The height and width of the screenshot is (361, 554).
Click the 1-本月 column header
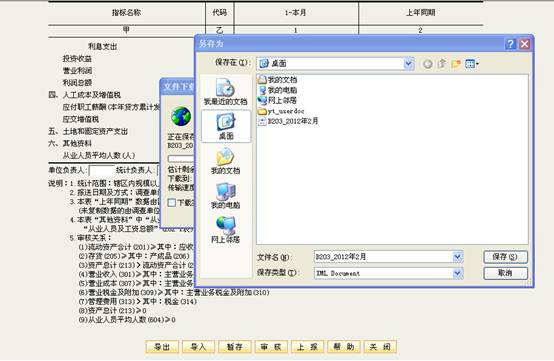pos(296,13)
